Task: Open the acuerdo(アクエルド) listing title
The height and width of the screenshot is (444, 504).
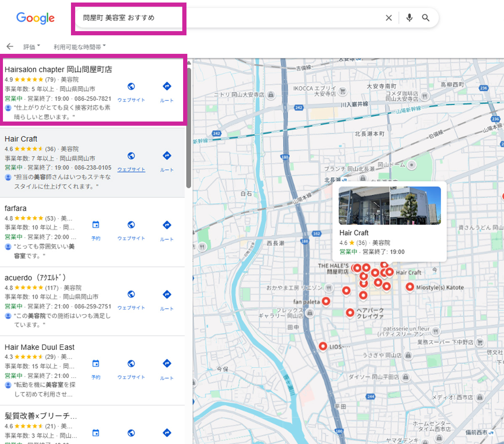Action: point(35,277)
